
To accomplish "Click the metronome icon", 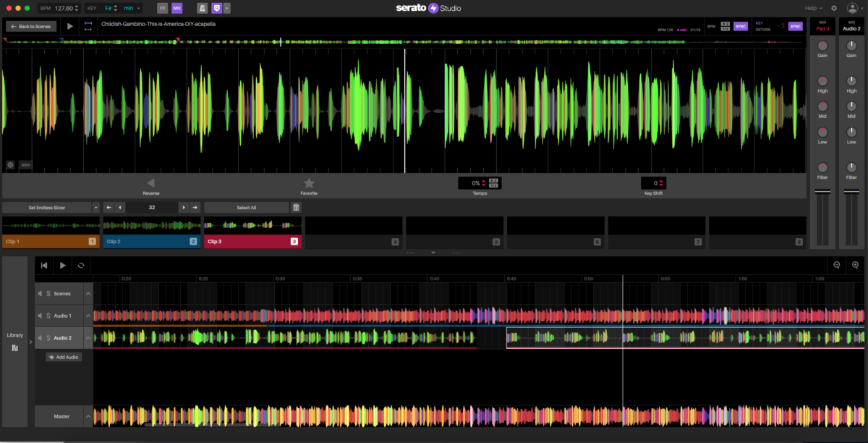I will click(x=202, y=8).
